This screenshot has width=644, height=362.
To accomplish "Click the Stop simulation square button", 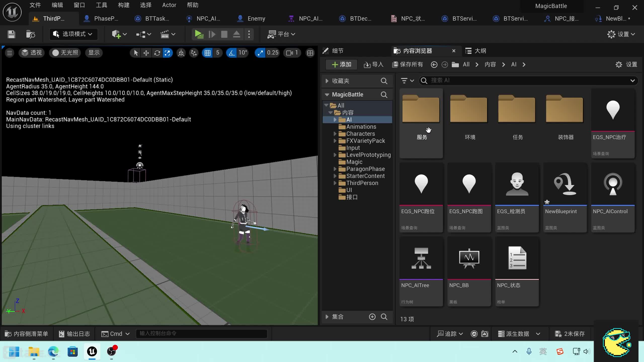I will point(224,34).
